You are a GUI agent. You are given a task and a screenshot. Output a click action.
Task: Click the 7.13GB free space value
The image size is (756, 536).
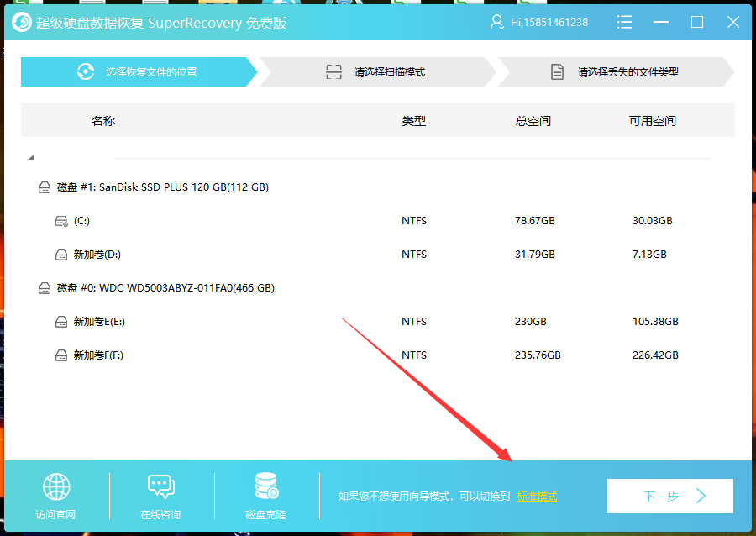pos(649,255)
